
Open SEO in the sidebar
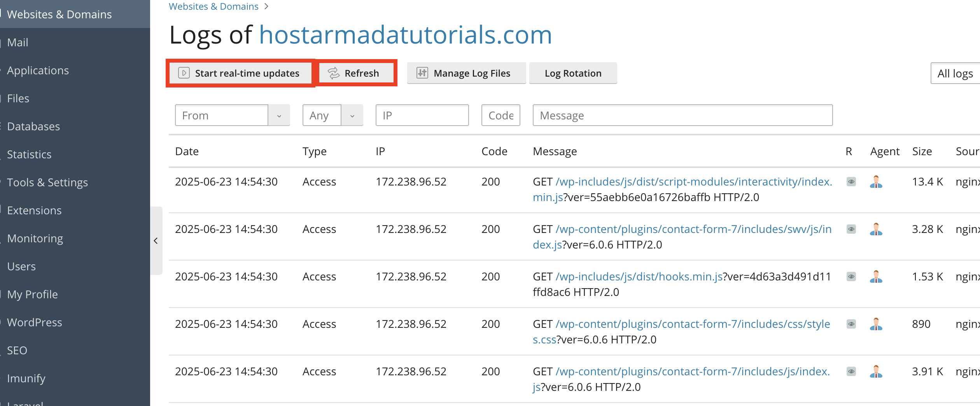point(75,350)
